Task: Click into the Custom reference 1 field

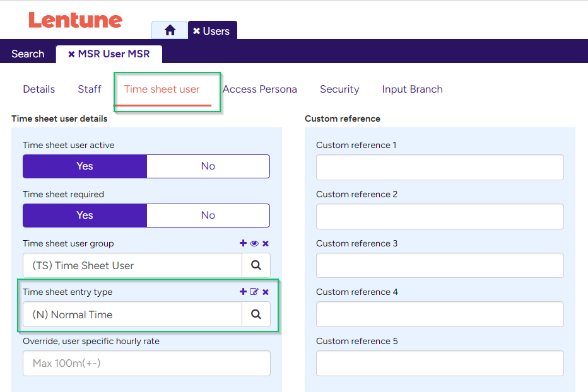Action: (x=440, y=168)
